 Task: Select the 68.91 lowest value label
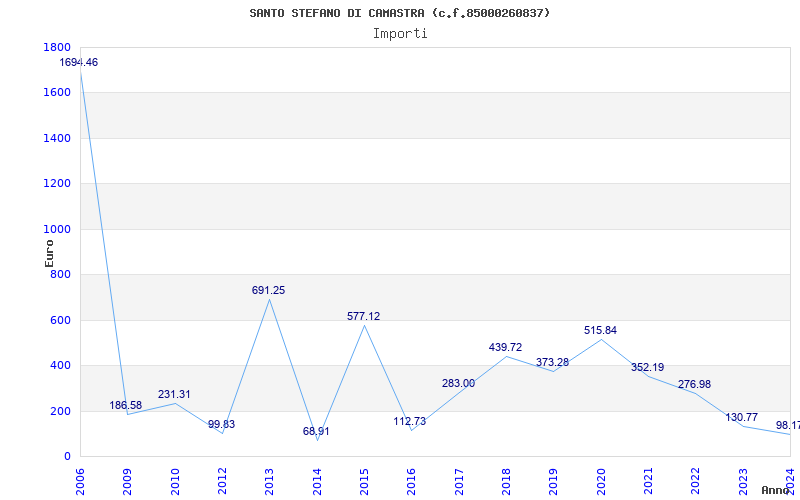(x=315, y=431)
